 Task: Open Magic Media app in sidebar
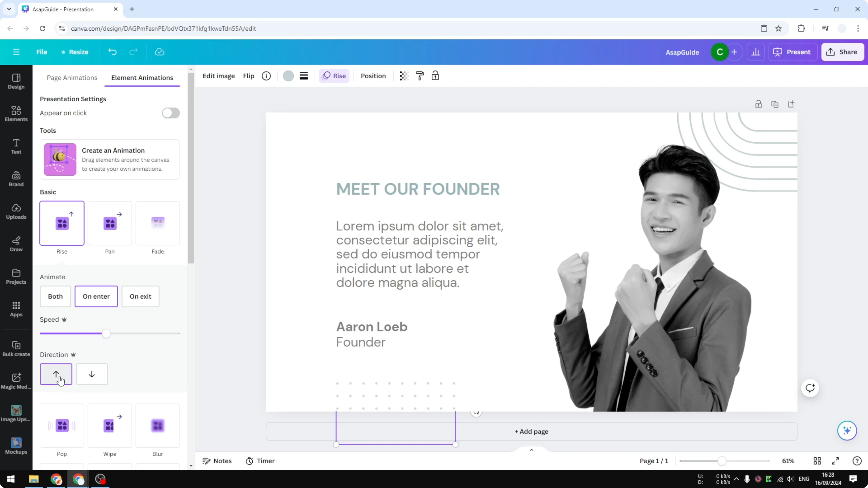[16, 381]
